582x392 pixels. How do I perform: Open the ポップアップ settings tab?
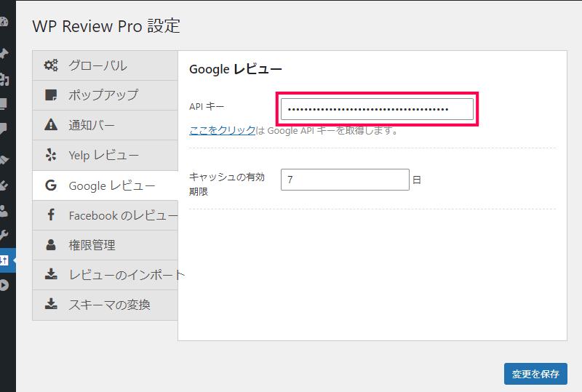[x=105, y=95]
